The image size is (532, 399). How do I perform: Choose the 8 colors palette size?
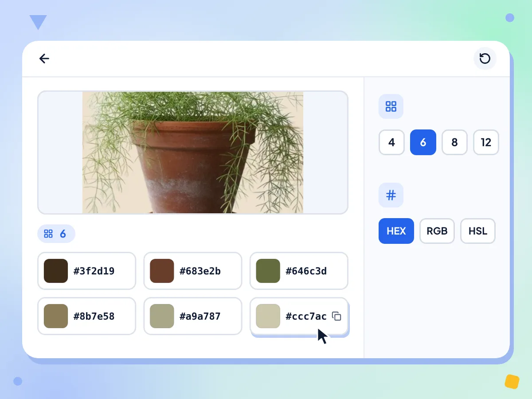pos(454,142)
